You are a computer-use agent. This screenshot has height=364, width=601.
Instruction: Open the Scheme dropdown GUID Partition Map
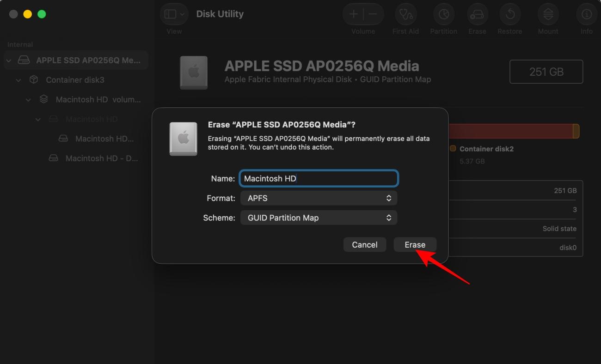coord(319,218)
